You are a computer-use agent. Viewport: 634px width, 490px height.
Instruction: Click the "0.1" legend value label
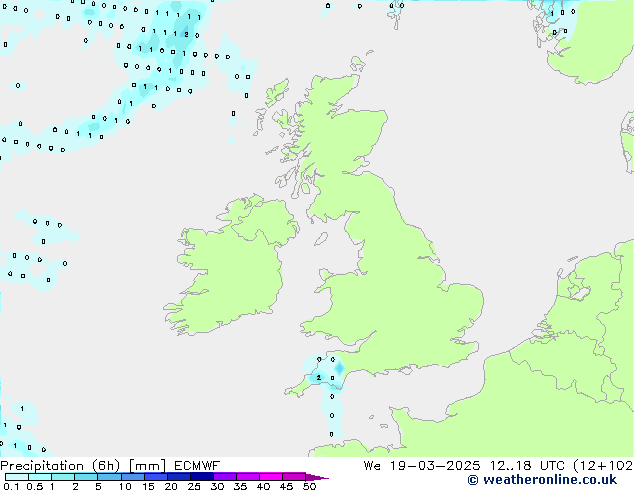[11, 486]
